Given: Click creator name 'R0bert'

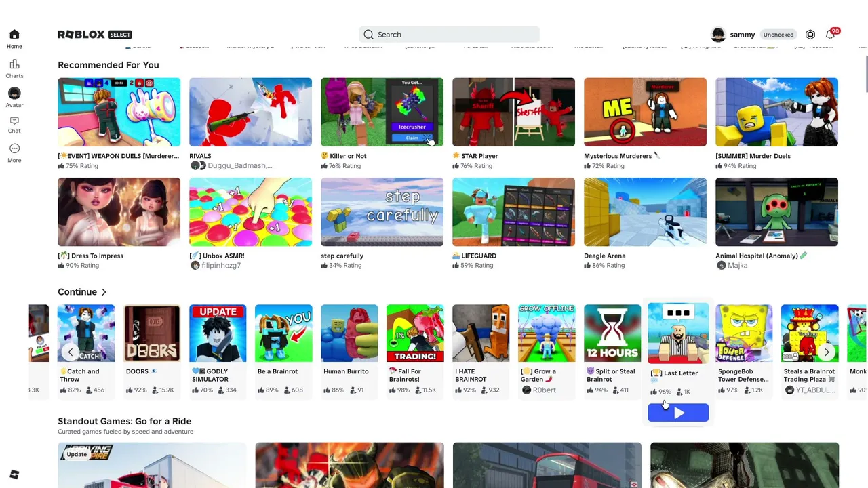Looking at the screenshot, I should click(544, 390).
